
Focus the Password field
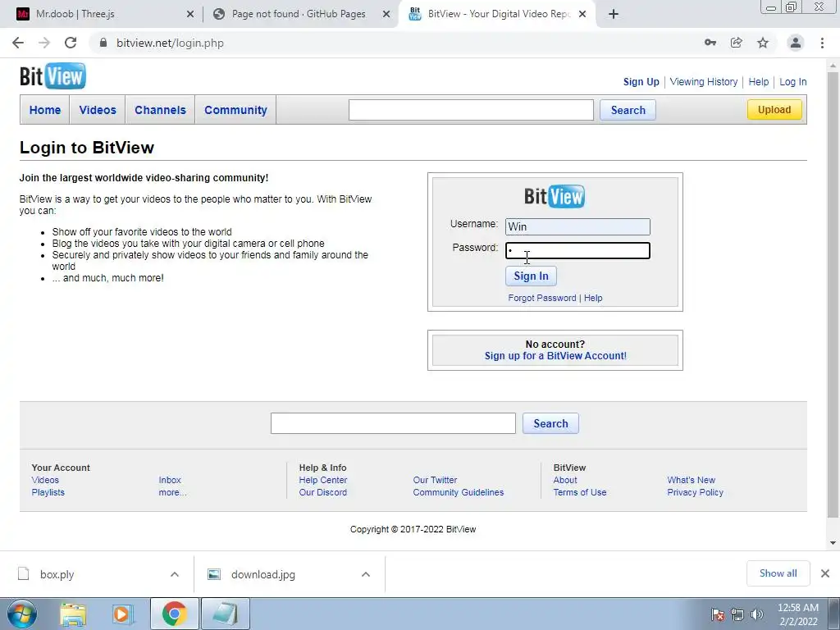(577, 251)
